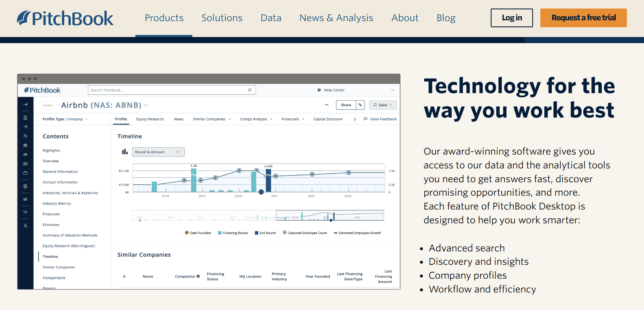Click the 4.2B financing round bar
This screenshot has height=310, width=644.
(x=194, y=180)
